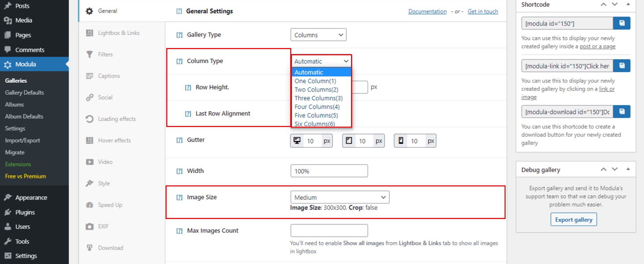Select the tablet icon in Gutter settings
The width and height of the screenshot is (644, 264).
click(x=348, y=140)
